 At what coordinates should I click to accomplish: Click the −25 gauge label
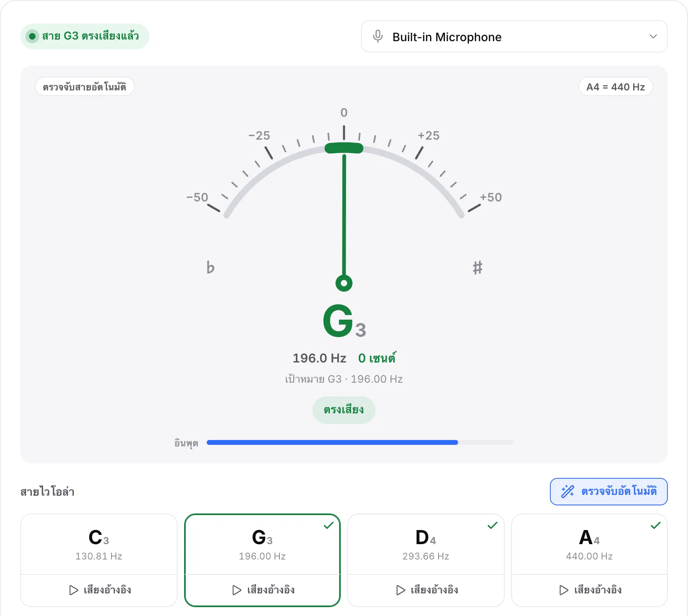[259, 136]
